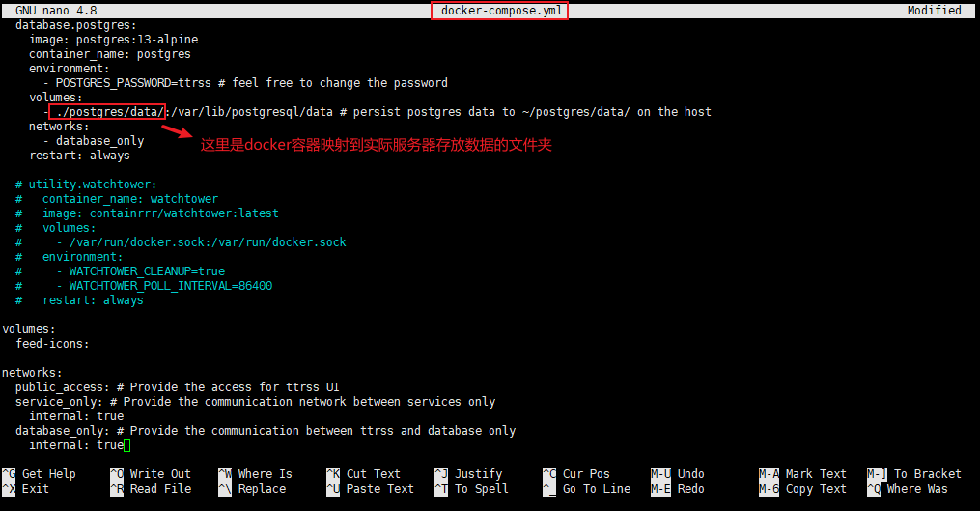
Task: Click container_name: postgres line
Action: 110,54
